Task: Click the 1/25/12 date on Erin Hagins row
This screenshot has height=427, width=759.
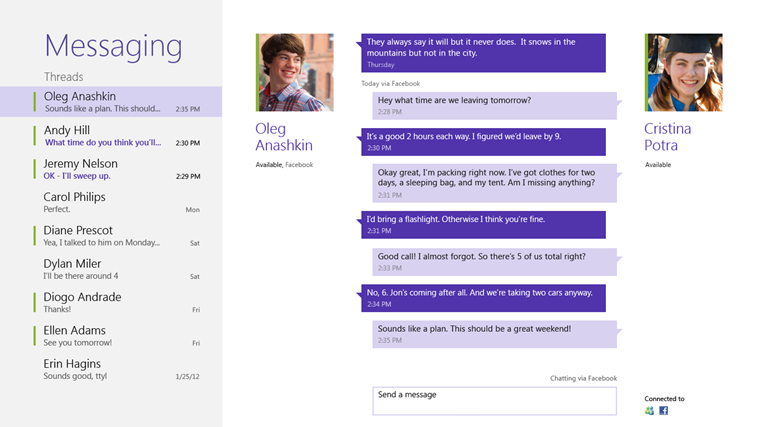Action: click(187, 376)
